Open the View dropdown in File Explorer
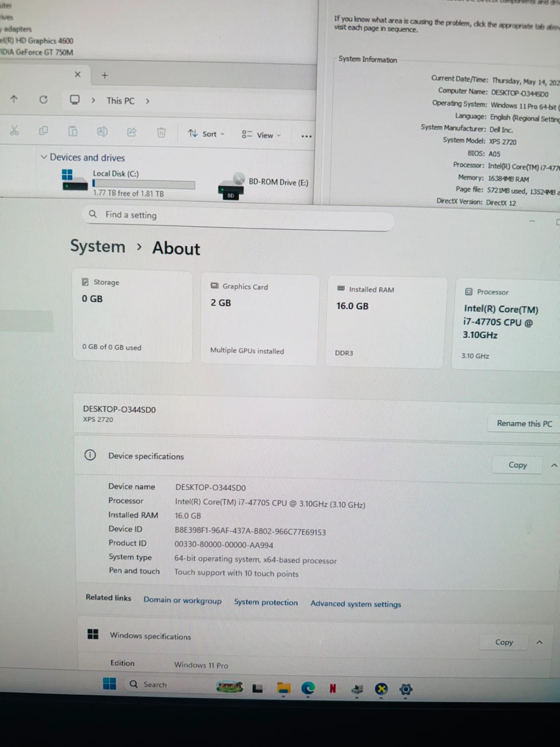560x747 pixels. point(261,135)
